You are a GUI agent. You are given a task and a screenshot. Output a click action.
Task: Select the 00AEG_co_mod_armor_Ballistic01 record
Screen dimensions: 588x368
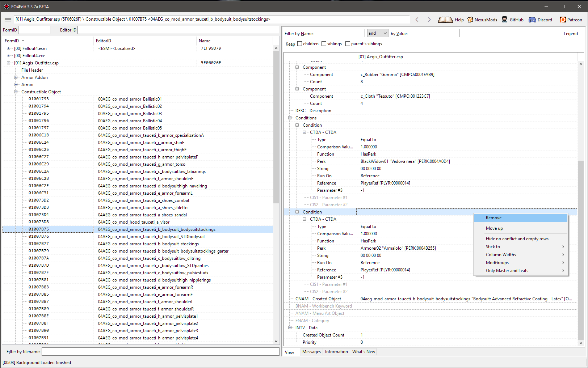tap(138, 99)
